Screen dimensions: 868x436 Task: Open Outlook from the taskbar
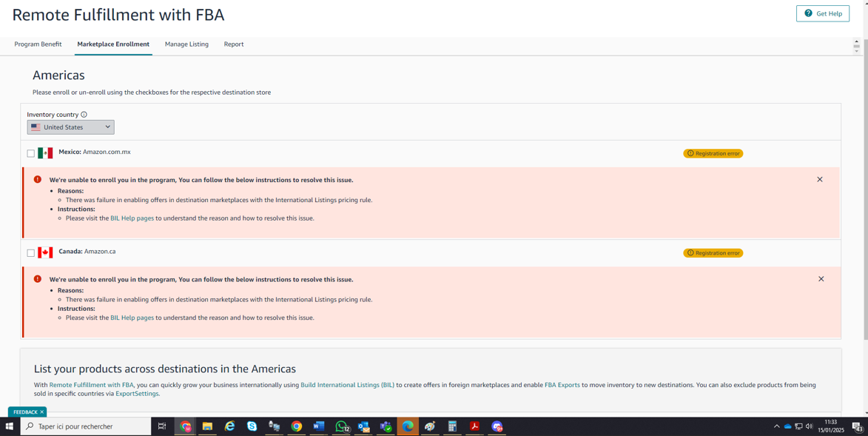point(363,426)
